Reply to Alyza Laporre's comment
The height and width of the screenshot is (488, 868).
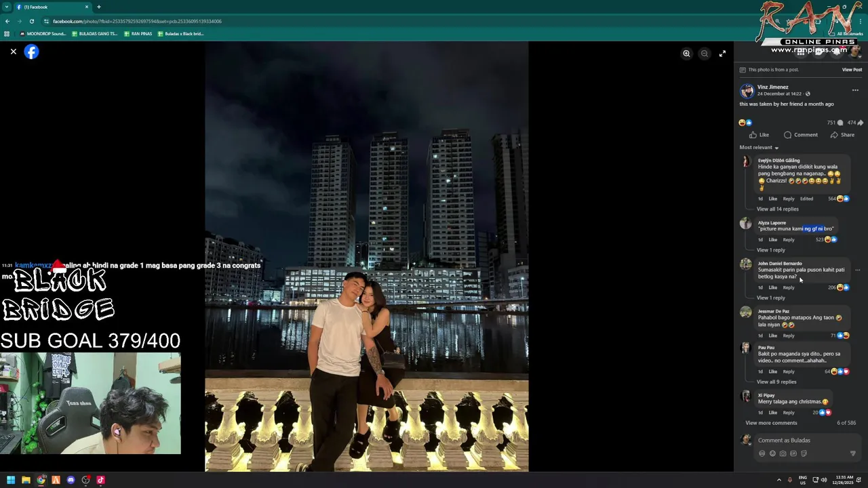click(x=789, y=239)
